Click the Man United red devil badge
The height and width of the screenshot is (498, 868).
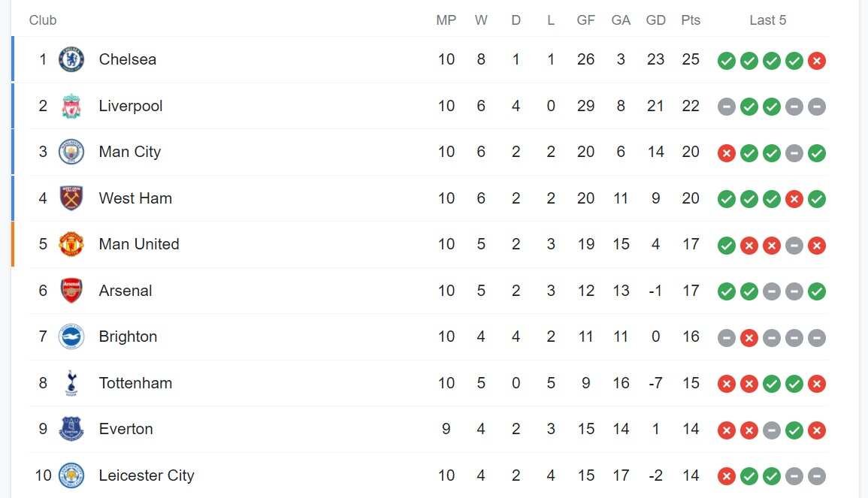tap(71, 244)
